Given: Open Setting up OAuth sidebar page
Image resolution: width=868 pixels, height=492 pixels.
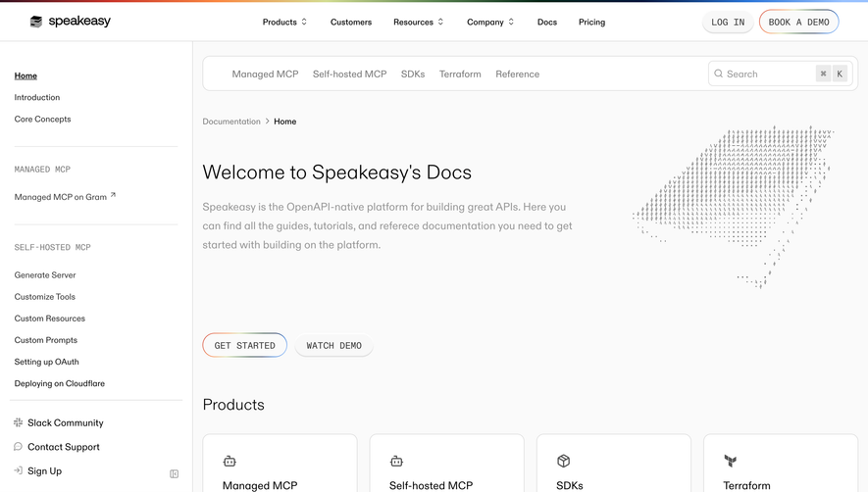Looking at the screenshot, I should coord(46,362).
